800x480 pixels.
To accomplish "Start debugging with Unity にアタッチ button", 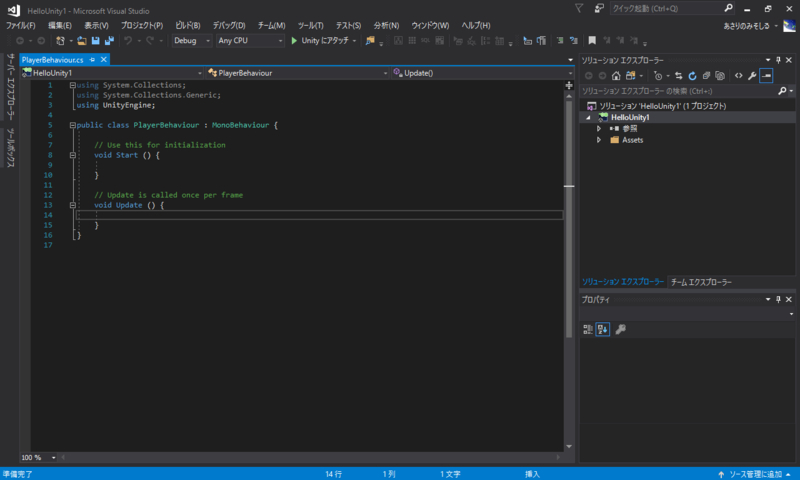I will (323, 40).
